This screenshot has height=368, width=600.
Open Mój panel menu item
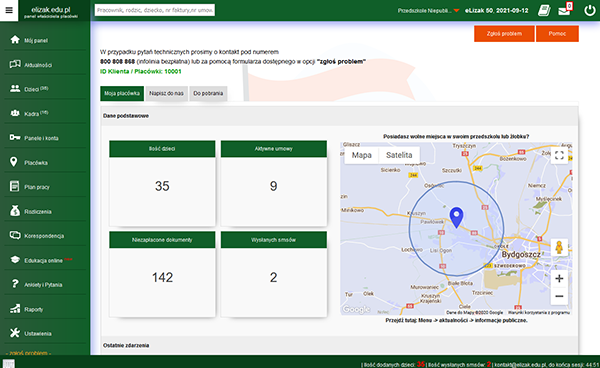point(36,41)
